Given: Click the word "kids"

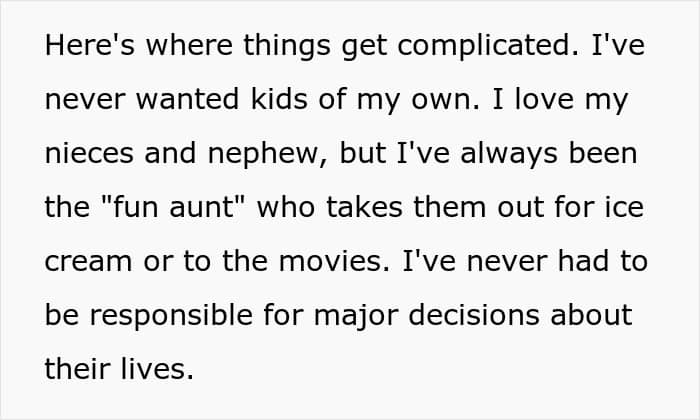Looking at the screenshot, I should click(279, 99).
